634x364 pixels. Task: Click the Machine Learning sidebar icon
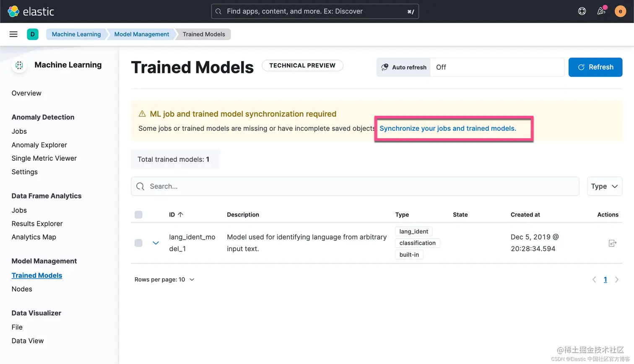[x=19, y=65]
